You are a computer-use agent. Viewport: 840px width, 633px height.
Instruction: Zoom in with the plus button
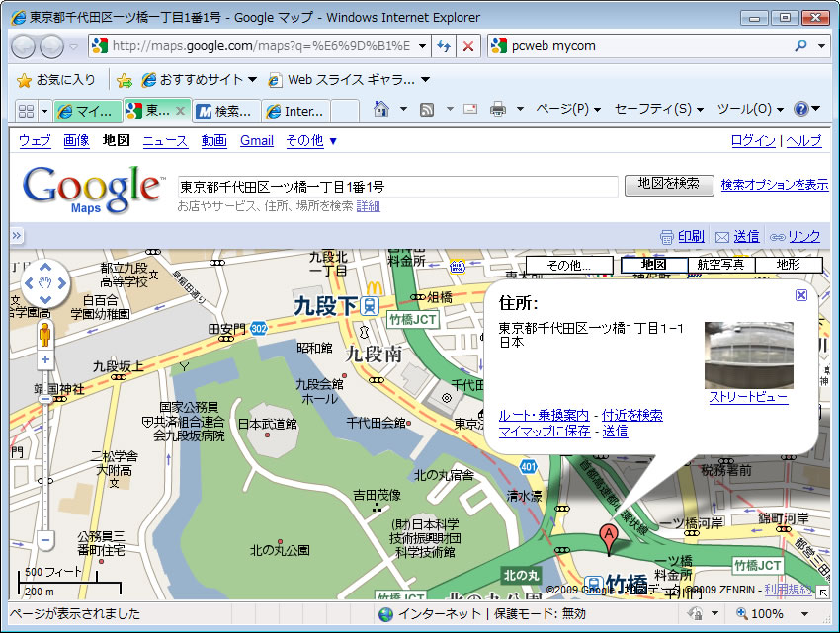pos(45,359)
